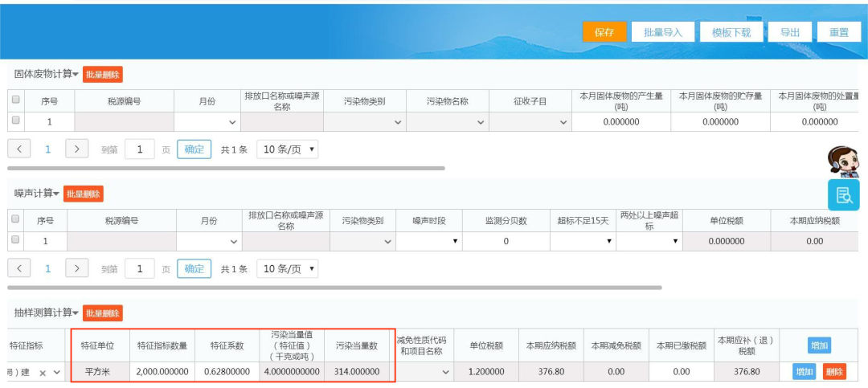
Task: Click the 批量导入 button
Action: (662, 32)
